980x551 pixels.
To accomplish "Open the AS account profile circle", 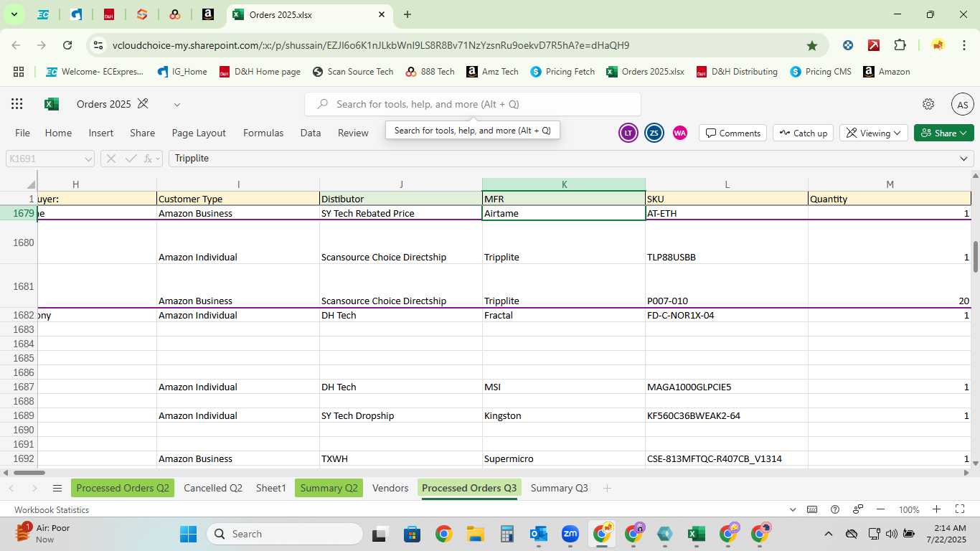I will point(962,104).
